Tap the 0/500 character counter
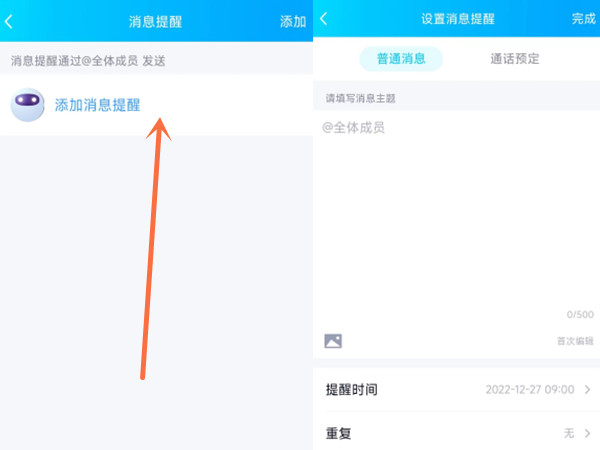This screenshot has width=600, height=450. click(580, 314)
